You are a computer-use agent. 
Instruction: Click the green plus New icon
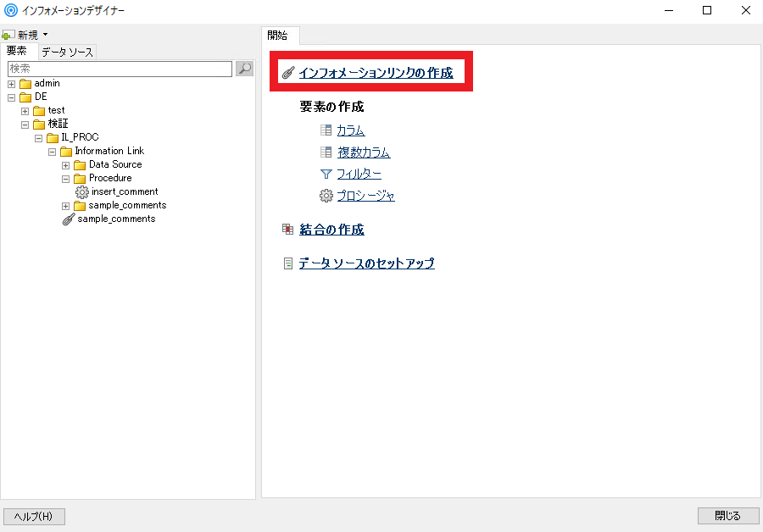tap(8, 35)
